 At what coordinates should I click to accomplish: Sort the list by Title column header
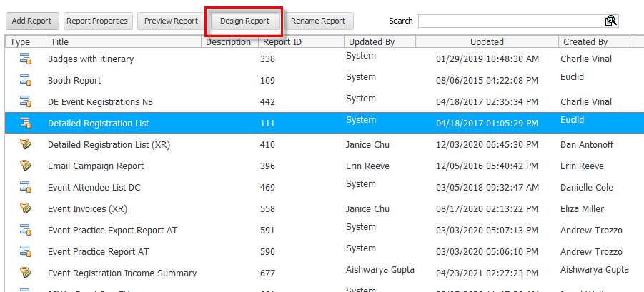click(x=124, y=42)
